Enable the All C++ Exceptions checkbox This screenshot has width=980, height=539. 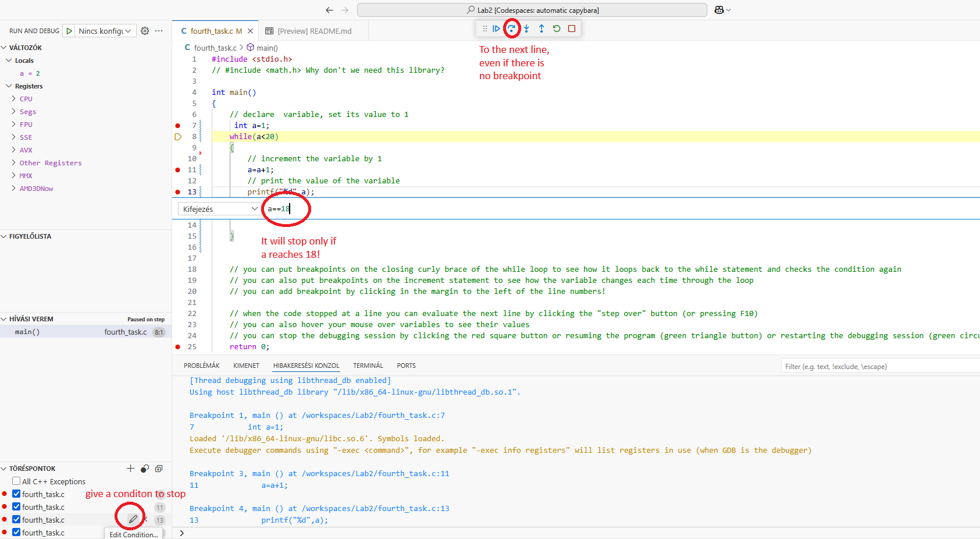(x=16, y=481)
